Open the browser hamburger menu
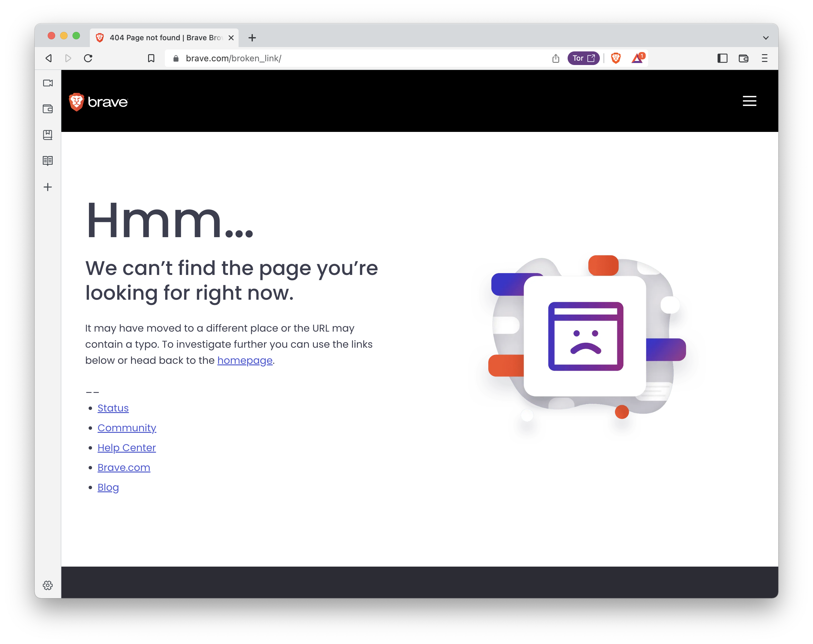Viewport: 813px width, 644px height. [x=764, y=58]
